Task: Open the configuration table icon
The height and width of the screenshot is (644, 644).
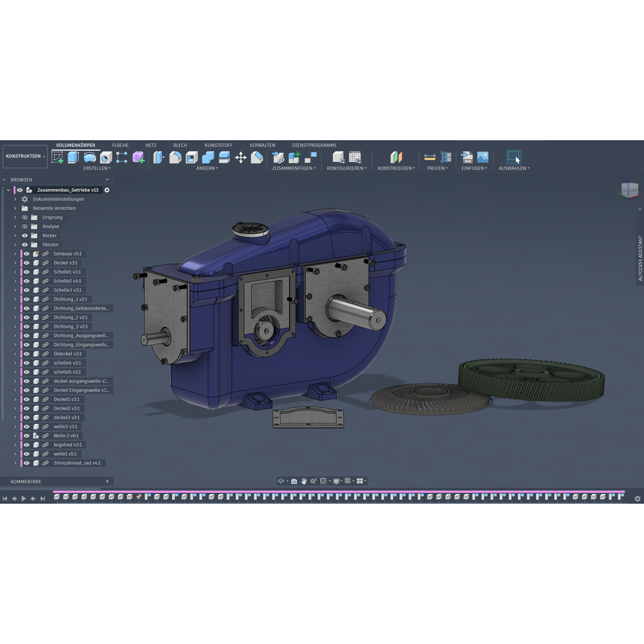Action: (355, 157)
